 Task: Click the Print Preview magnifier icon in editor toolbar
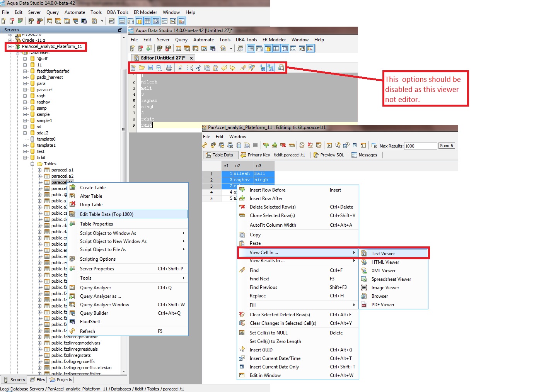(x=281, y=68)
